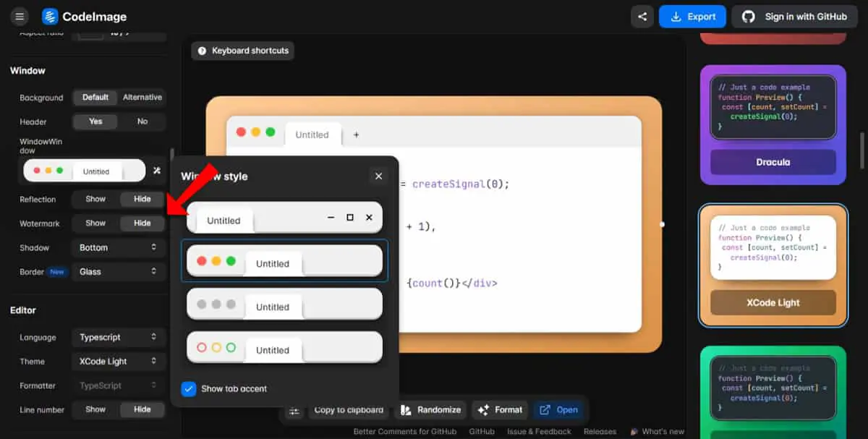Show the Reflection
The height and width of the screenshot is (439, 868).
pyautogui.click(x=95, y=199)
